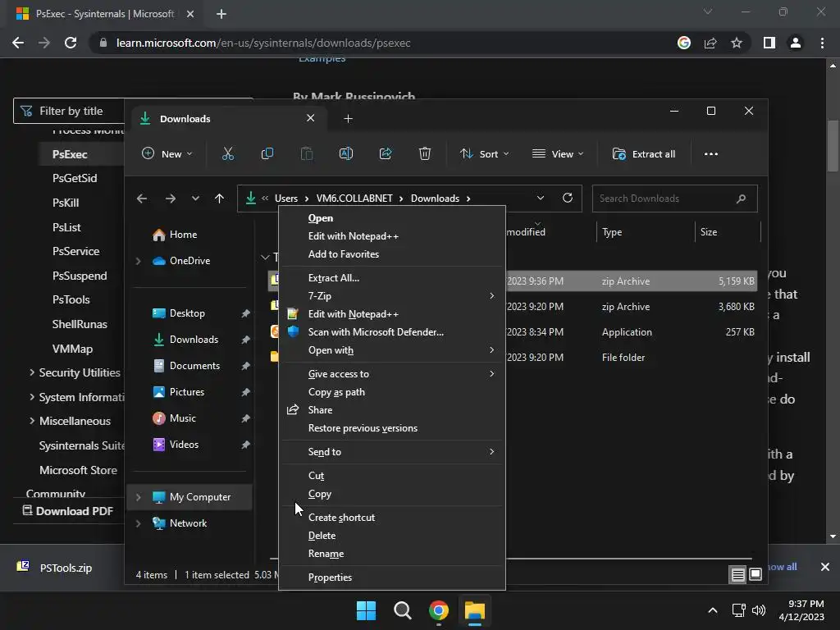Refresh the Downloads folder view
The height and width of the screenshot is (630, 840).
pyautogui.click(x=568, y=198)
